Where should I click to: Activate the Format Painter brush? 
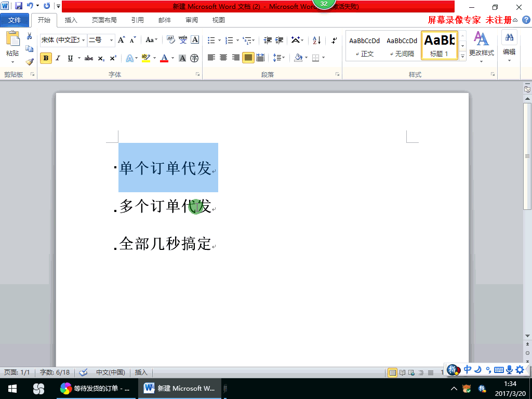click(30, 61)
